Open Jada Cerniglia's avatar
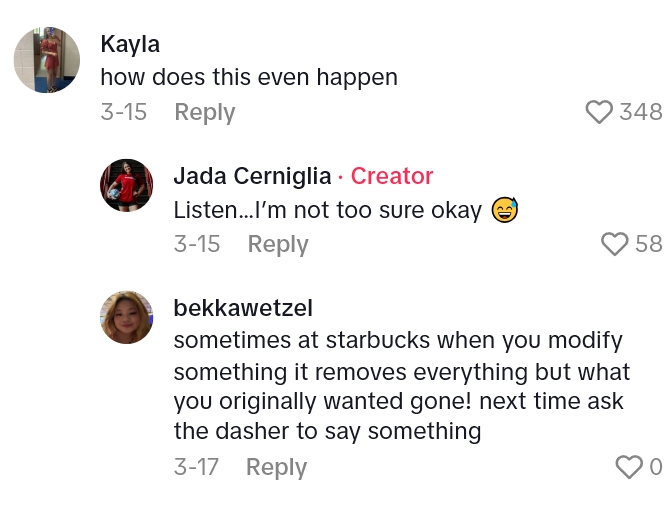The image size is (669, 510). coord(127,185)
